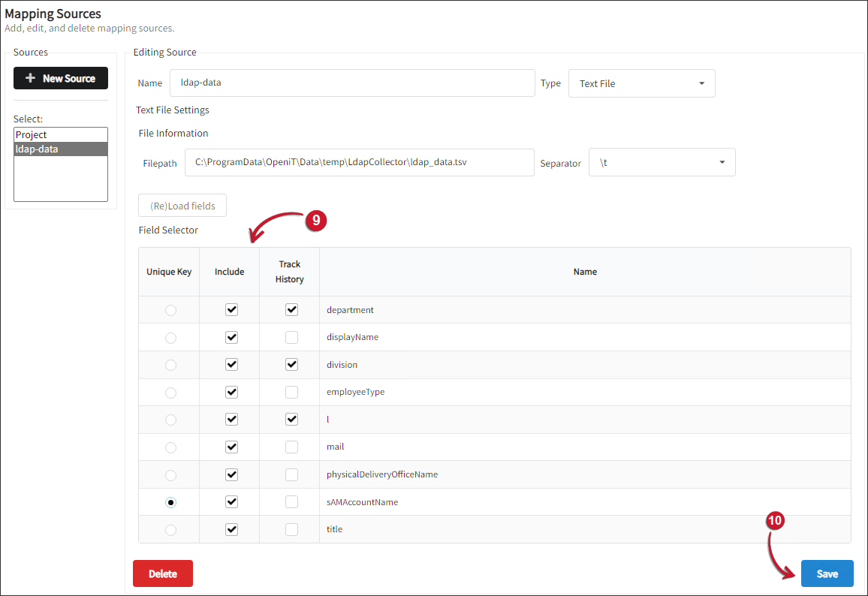This screenshot has width=868, height=596.
Task: Enable Track History for displayName
Action: 291,337
